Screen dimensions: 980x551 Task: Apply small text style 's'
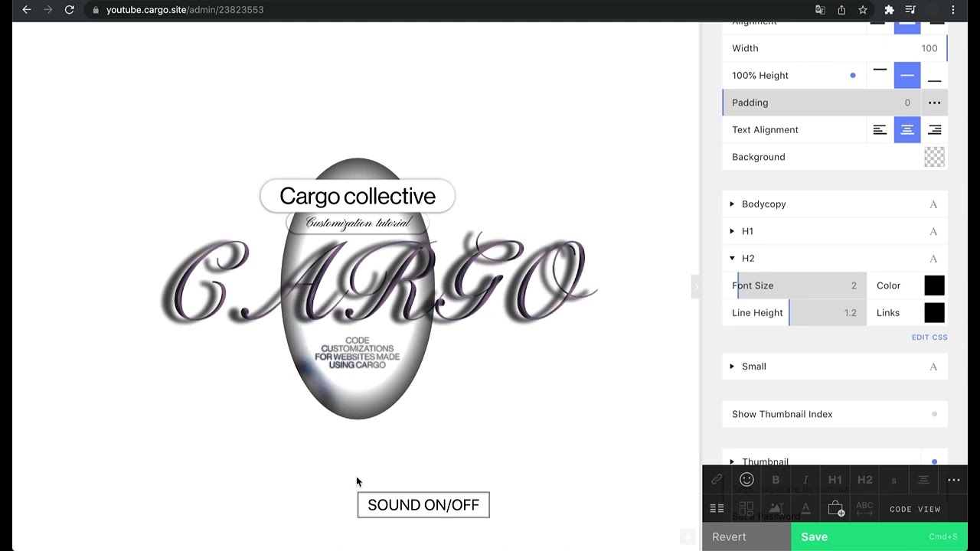(x=893, y=481)
